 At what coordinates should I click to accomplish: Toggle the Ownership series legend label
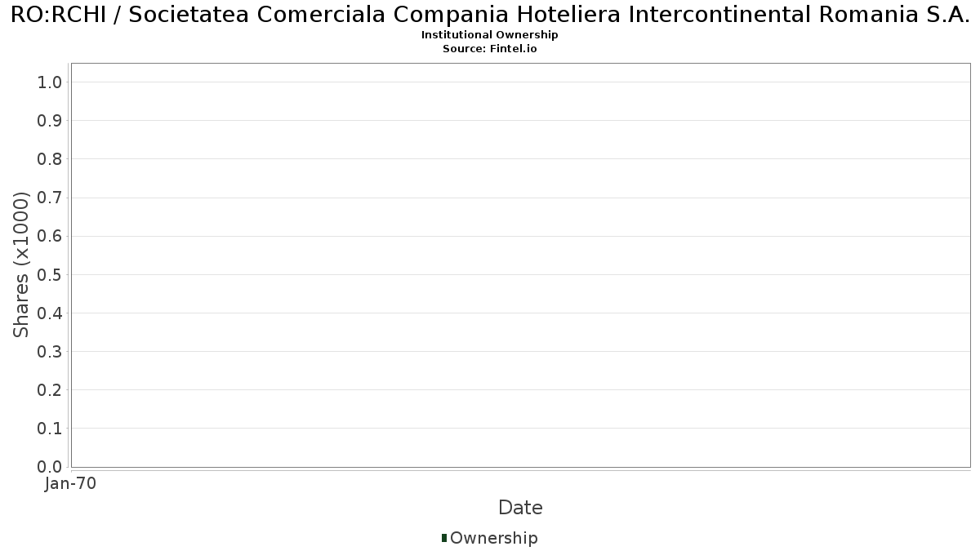[493, 538]
